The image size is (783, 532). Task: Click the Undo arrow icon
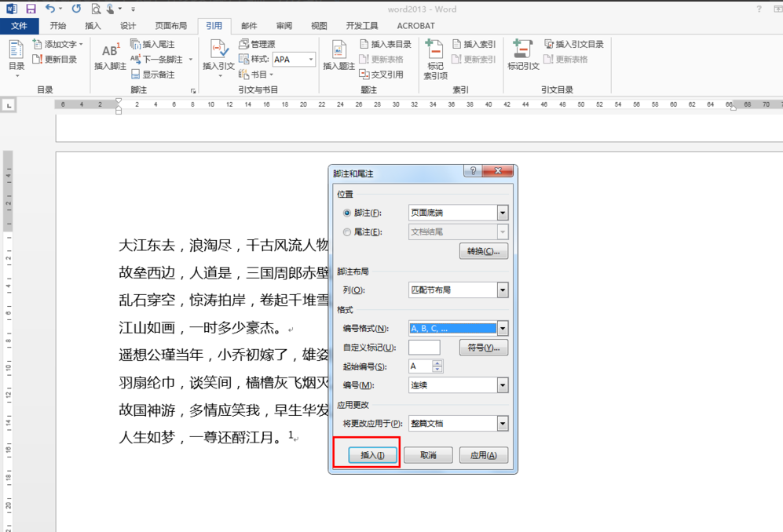[x=50, y=9]
